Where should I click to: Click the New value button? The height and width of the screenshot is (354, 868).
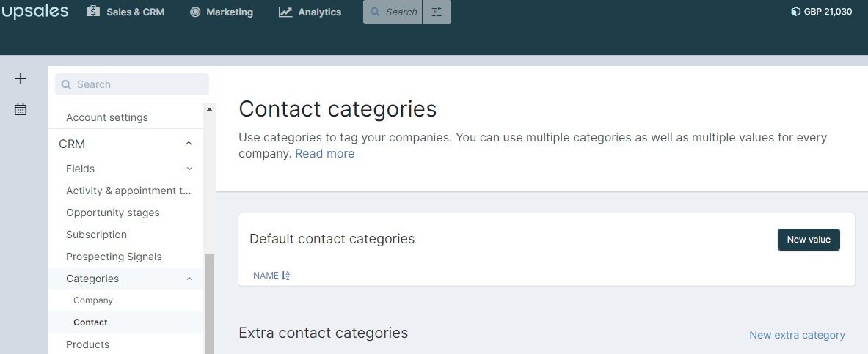tap(809, 240)
